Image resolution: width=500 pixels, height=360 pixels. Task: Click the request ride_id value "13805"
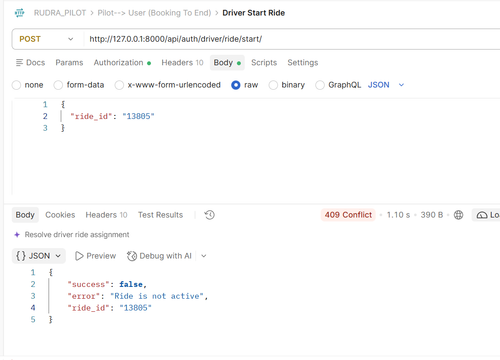138,116
